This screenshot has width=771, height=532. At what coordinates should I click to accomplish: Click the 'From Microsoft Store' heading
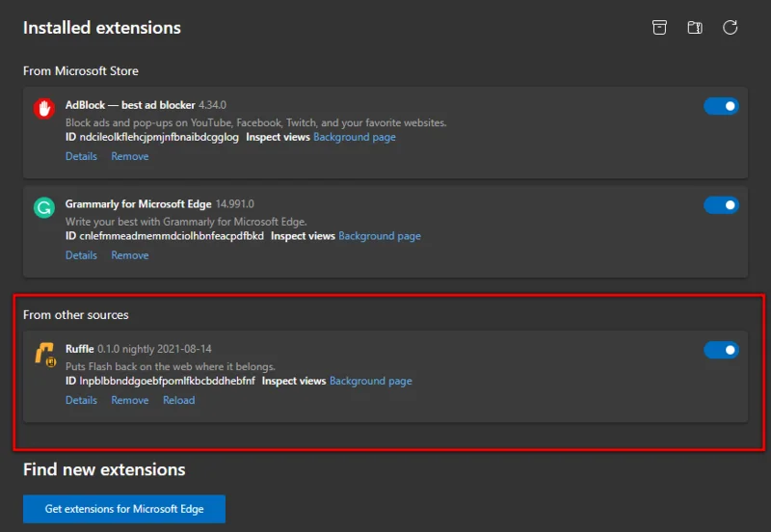pyautogui.click(x=81, y=71)
